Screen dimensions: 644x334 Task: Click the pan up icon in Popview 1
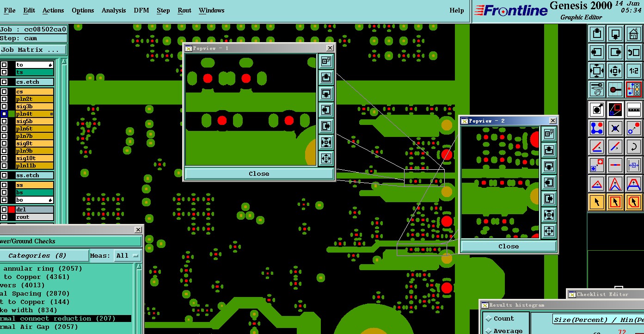coord(326,77)
